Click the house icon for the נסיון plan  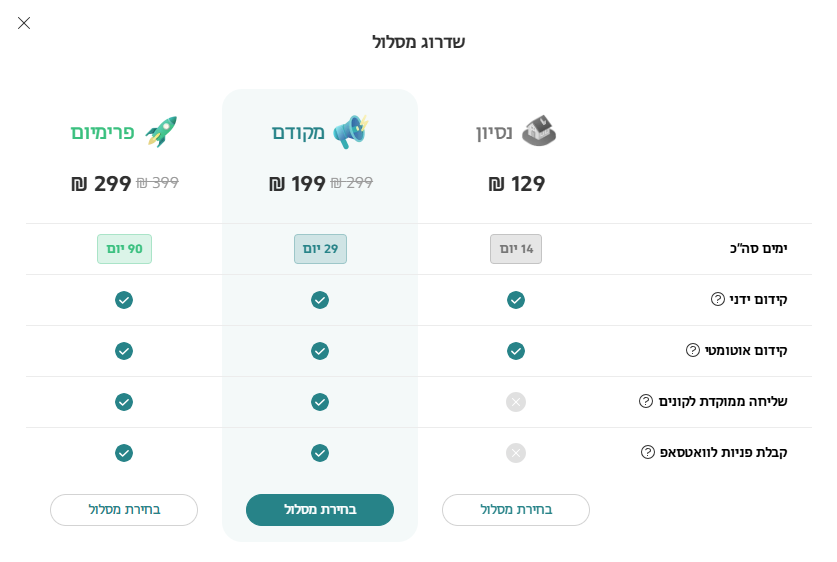[x=539, y=131]
